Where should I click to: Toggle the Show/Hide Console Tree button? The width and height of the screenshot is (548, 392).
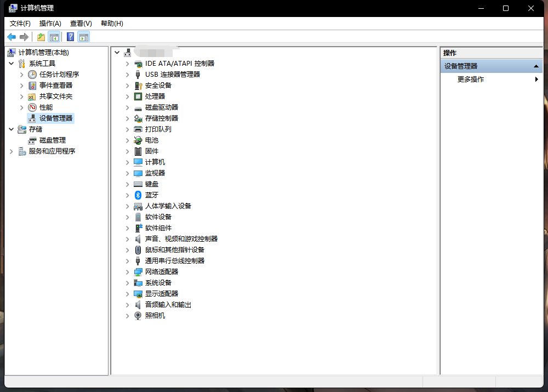coord(54,37)
